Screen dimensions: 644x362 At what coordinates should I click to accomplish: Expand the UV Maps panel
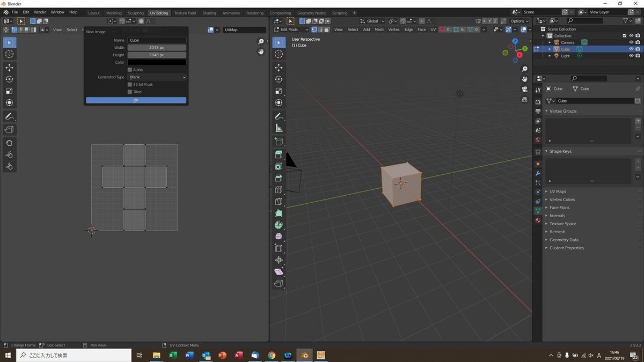click(x=558, y=191)
